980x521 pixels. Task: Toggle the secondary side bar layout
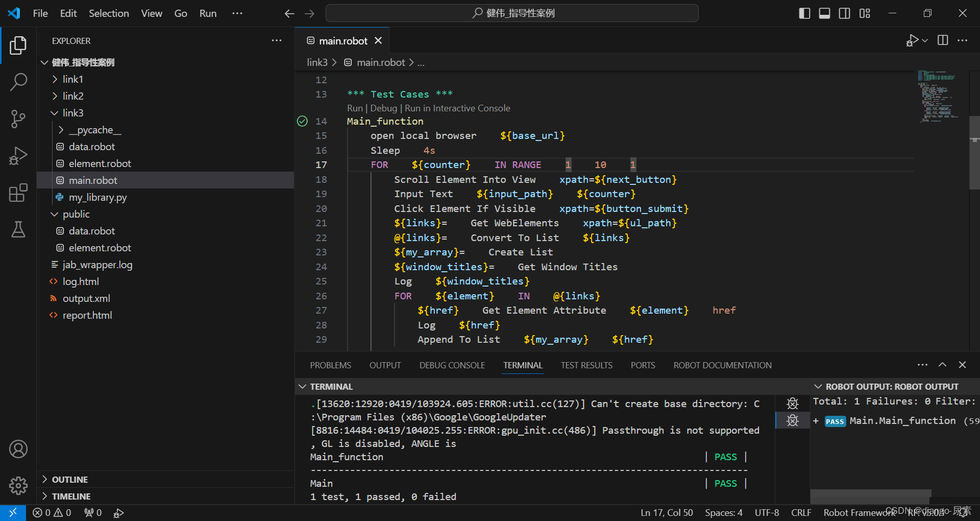click(845, 13)
